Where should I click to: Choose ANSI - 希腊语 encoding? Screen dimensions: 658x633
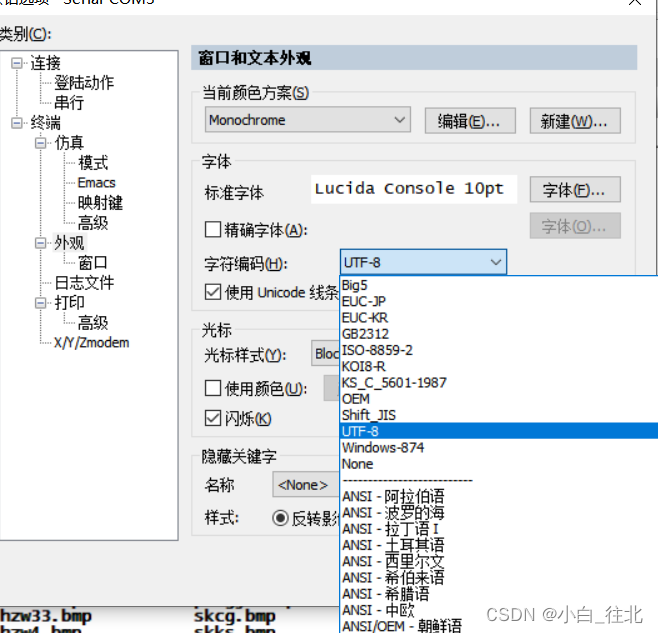(499, 594)
